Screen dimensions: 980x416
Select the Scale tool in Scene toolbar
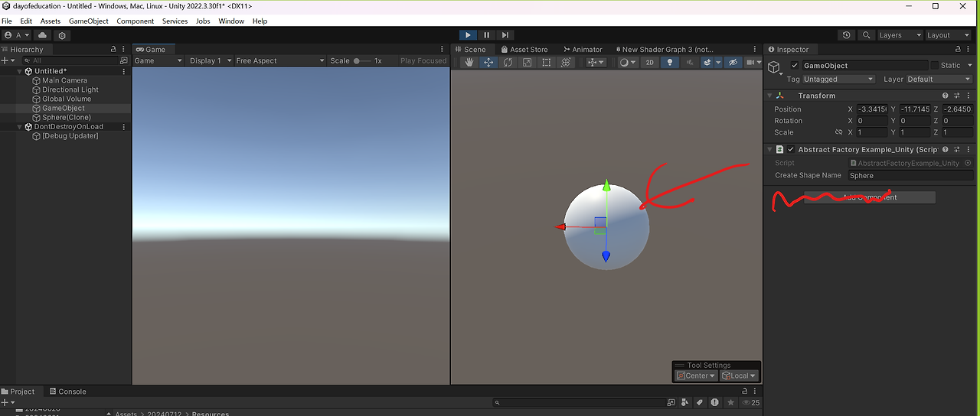[527, 63]
